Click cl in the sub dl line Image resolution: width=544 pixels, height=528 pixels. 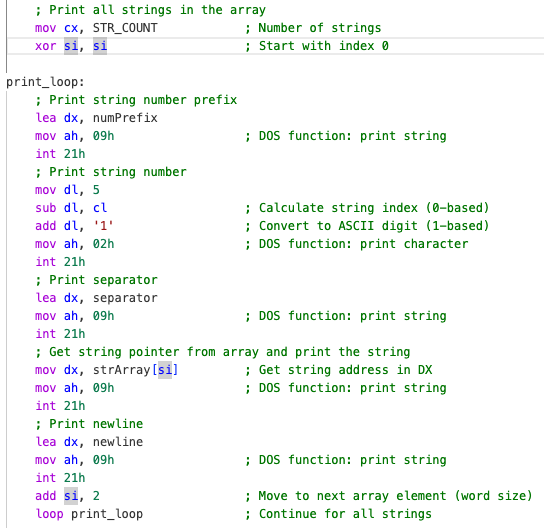click(100, 208)
